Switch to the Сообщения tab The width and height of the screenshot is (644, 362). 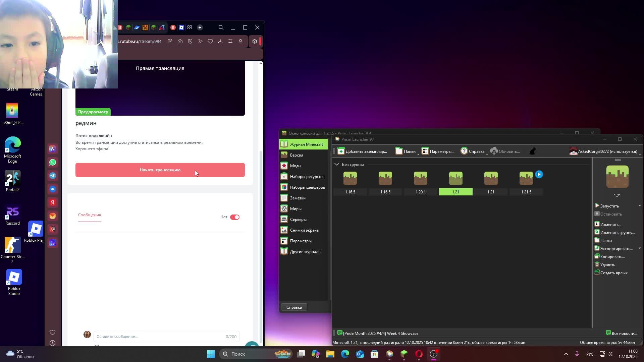(x=90, y=215)
